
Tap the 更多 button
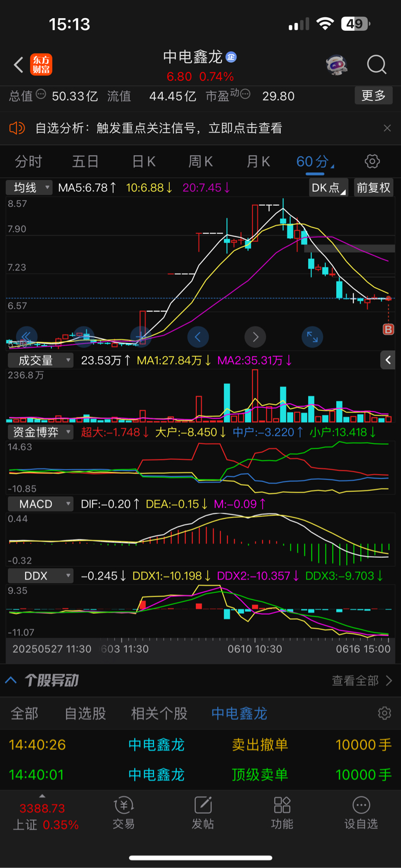coord(373,96)
